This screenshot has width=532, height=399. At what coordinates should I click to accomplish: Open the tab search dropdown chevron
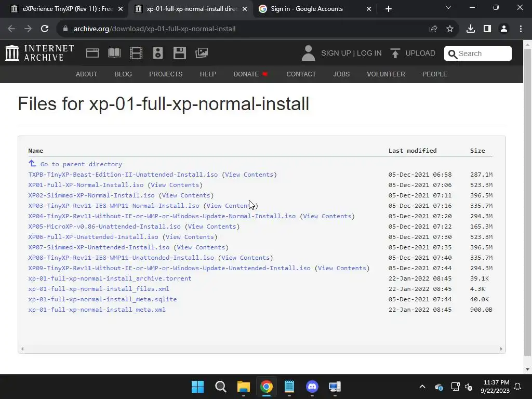(448, 7)
